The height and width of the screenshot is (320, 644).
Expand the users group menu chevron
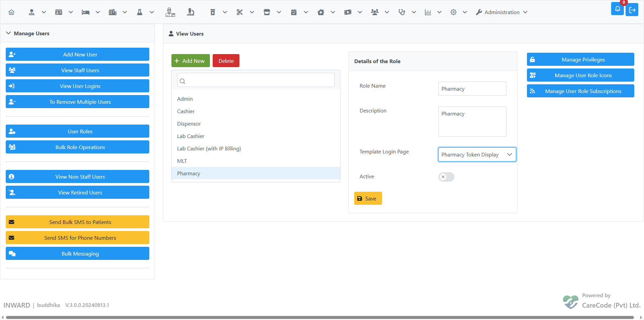tap(387, 12)
